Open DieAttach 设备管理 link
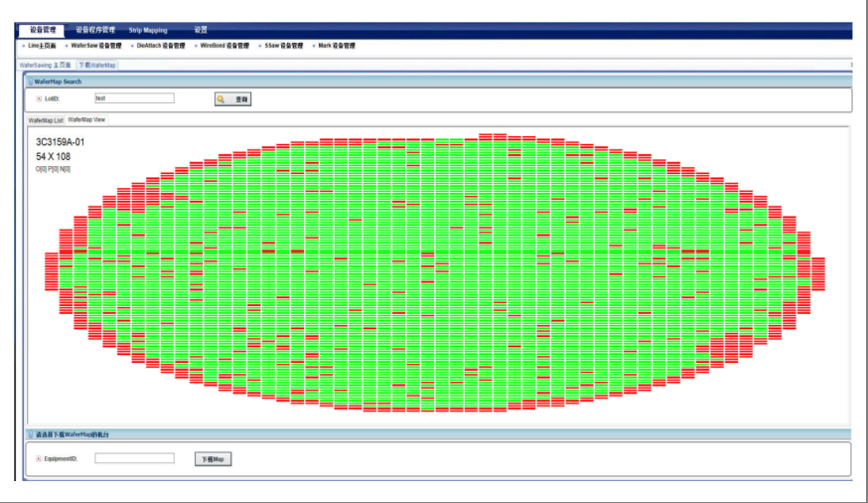 coord(161,46)
